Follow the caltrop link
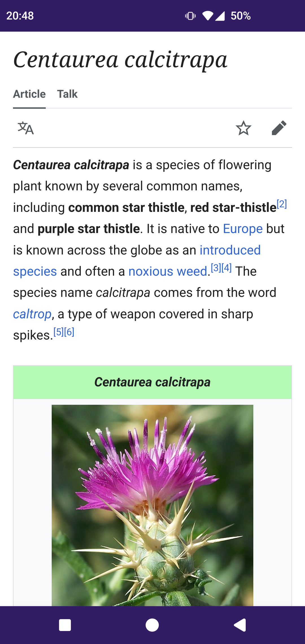The image size is (305, 644). 32,314
